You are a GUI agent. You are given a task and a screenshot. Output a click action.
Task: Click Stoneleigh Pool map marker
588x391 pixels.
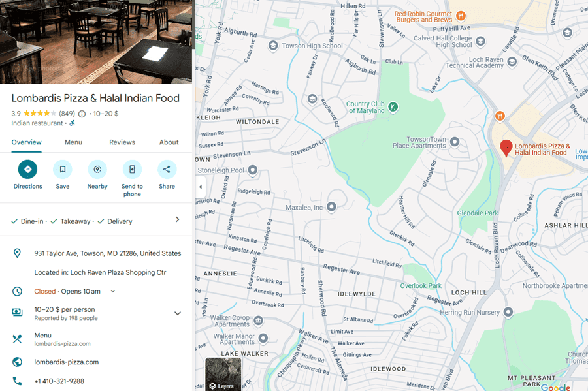(253, 170)
